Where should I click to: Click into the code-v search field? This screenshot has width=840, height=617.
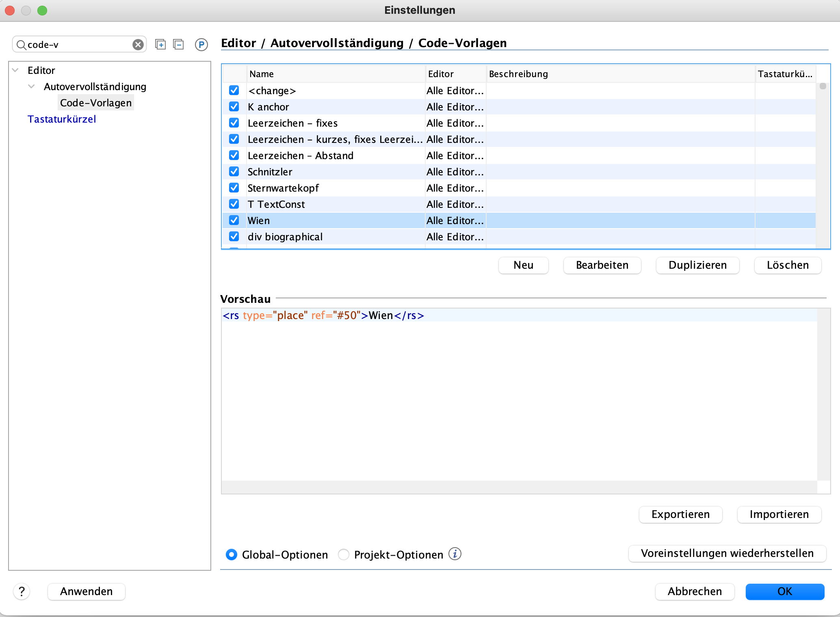(79, 45)
